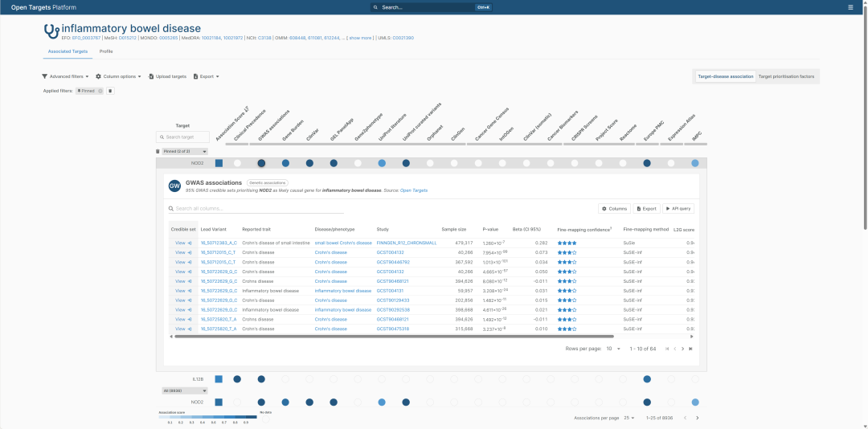Click Genetic associations tag chip
This screenshot has width=868, height=429.
[x=268, y=182]
